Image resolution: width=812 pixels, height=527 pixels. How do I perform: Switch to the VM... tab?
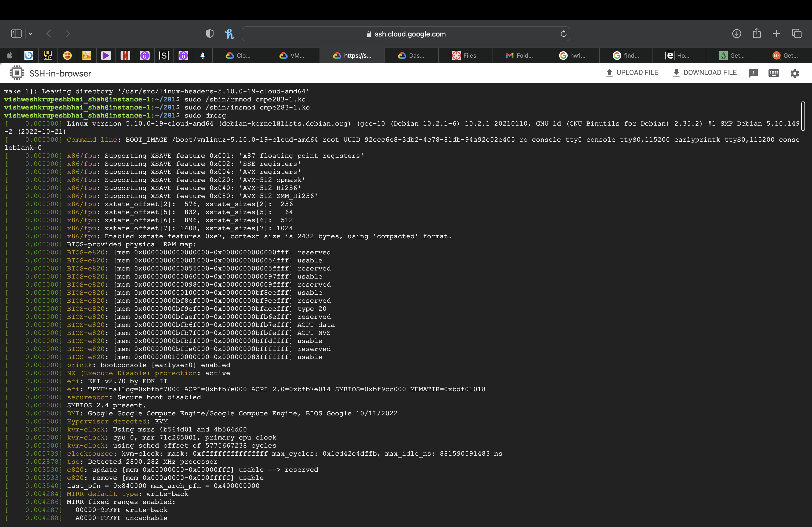coord(293,56)
